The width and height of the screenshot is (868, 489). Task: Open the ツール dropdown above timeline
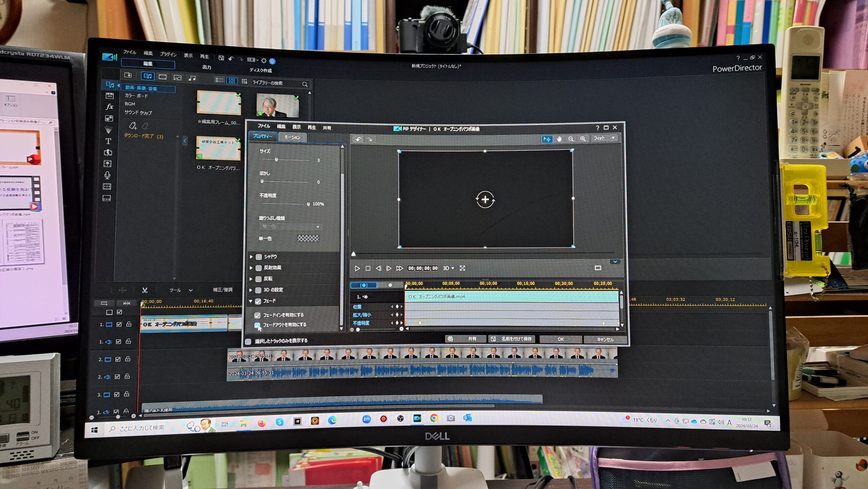(x=181, y=290)
